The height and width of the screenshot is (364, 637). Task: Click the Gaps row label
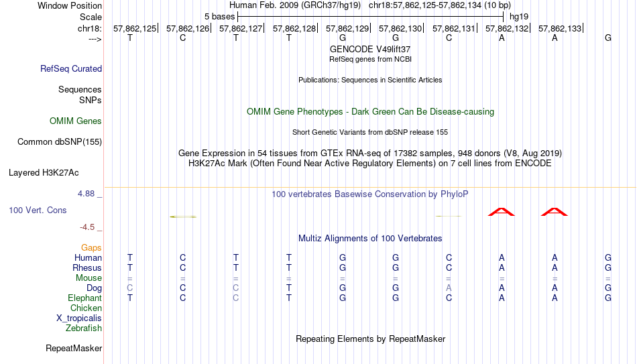[x=91, y=247]
